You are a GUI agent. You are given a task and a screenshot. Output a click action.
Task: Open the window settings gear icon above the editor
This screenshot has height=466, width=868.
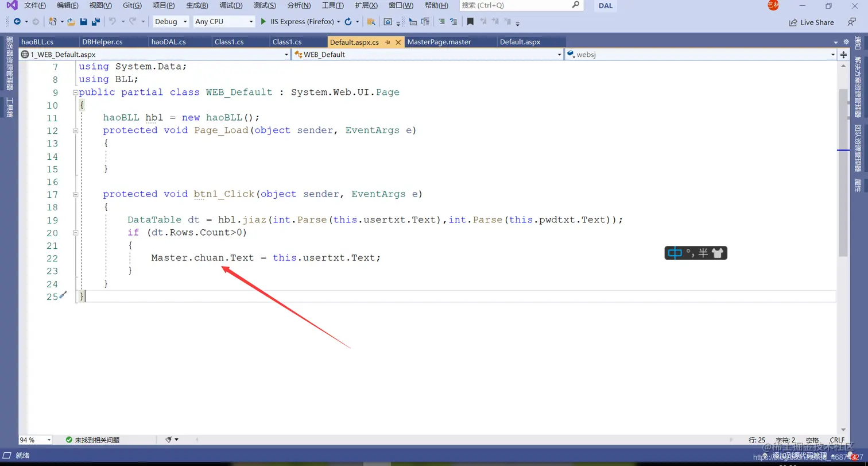[846, 42]
